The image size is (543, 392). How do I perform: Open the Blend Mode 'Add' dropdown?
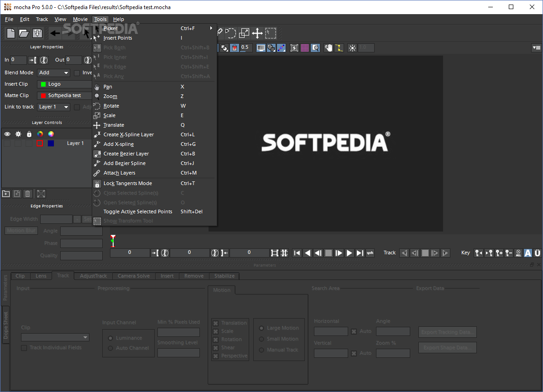tap(53, 72)
